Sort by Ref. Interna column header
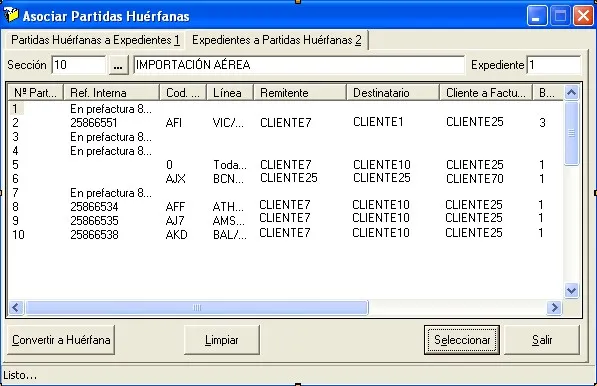 pos(112,93)
